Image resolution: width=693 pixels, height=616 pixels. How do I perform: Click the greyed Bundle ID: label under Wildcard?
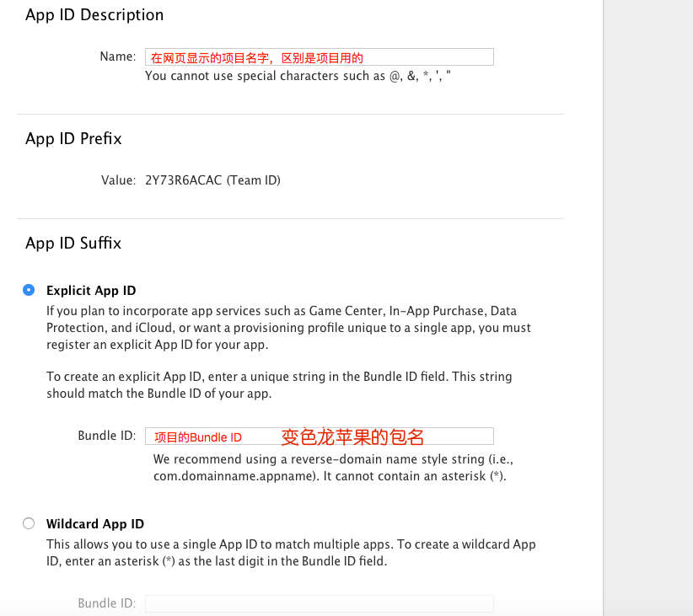click(107, 603)
